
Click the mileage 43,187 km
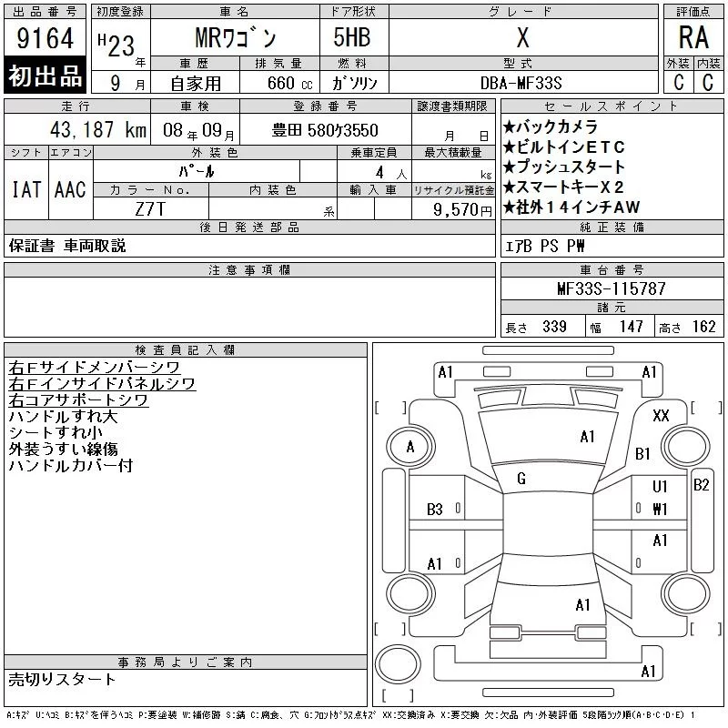[x=98, y=129]
